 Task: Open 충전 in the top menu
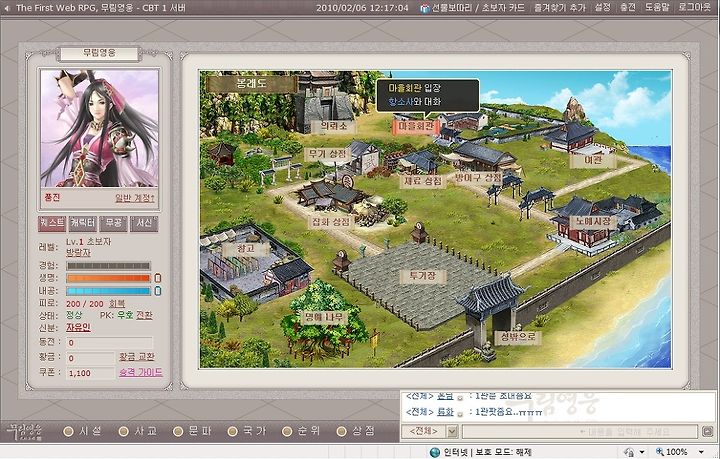tap(627, 8)
